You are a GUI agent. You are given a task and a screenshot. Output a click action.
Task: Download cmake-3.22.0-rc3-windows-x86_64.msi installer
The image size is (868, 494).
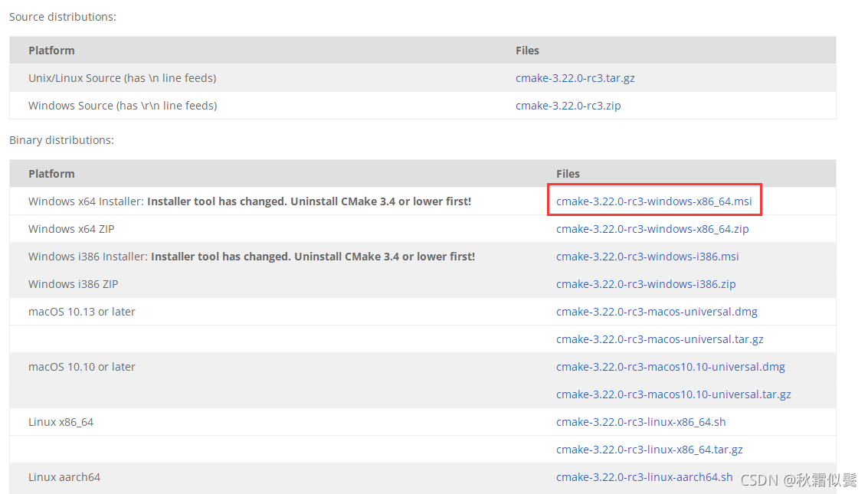(653, 201)
